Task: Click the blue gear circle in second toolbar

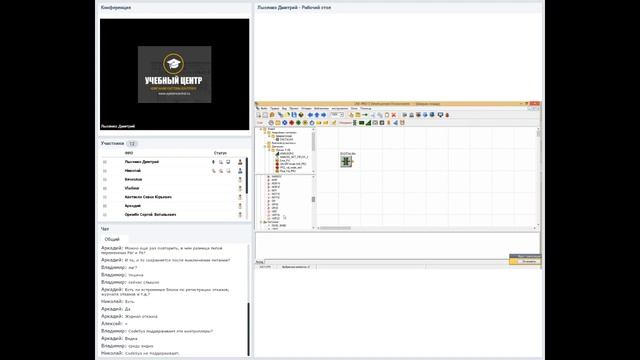Action: pos(284,123)
